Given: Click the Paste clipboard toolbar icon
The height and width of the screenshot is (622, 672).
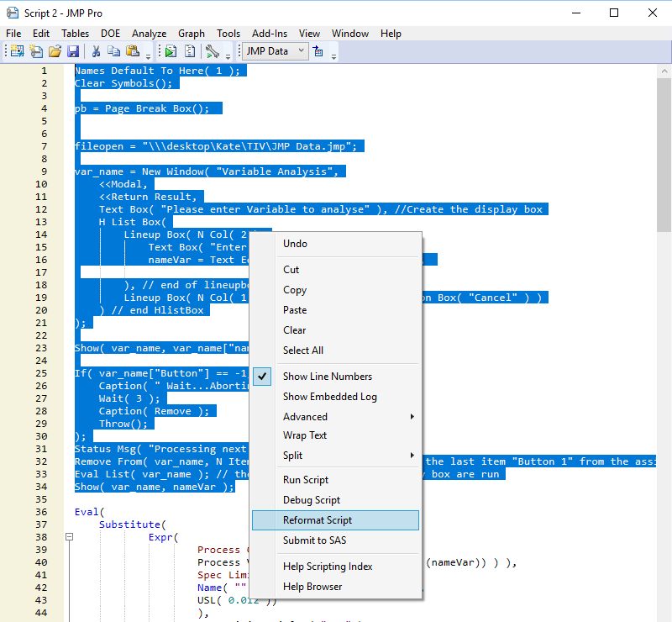Looking at the screenshot, I should [x=133, y=51].
